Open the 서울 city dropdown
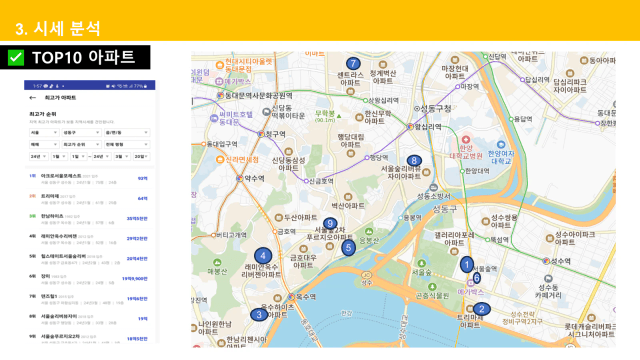This screenshot has height=360, width=640. coord(44,133)
